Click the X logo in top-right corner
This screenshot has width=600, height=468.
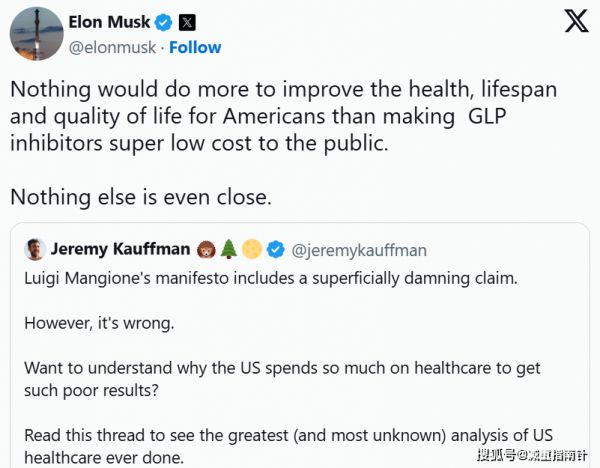click(x=576, y=21)
